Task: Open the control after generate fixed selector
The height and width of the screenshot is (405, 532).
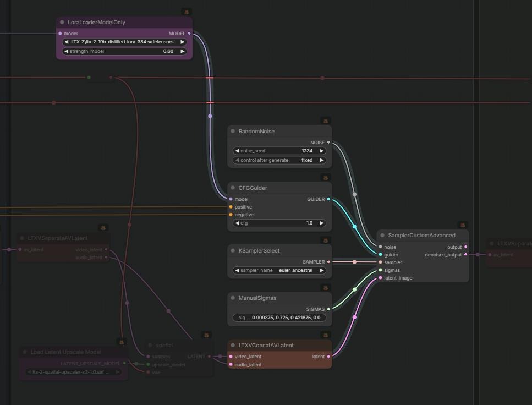Action: pyautogui.click(x=279, y=160)
